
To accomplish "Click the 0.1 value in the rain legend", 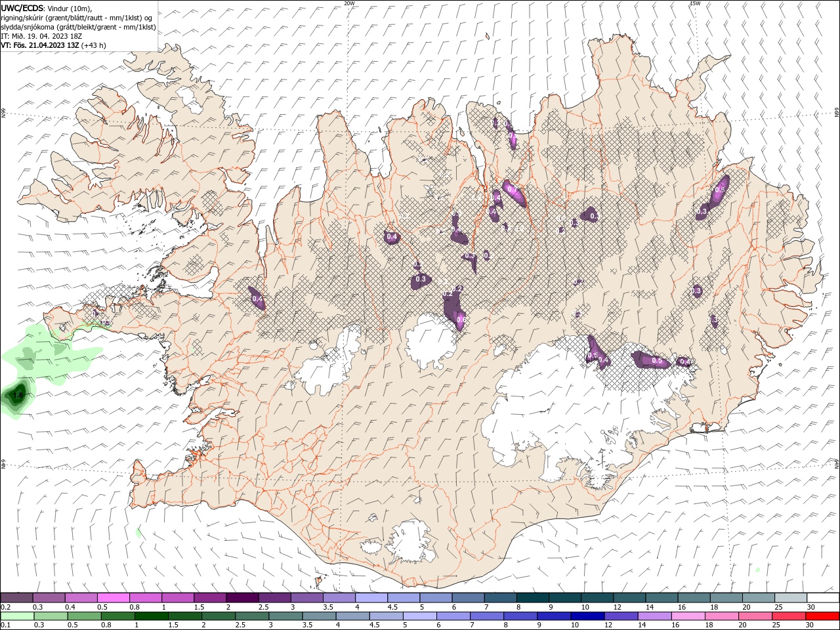I will coord(6,625).
